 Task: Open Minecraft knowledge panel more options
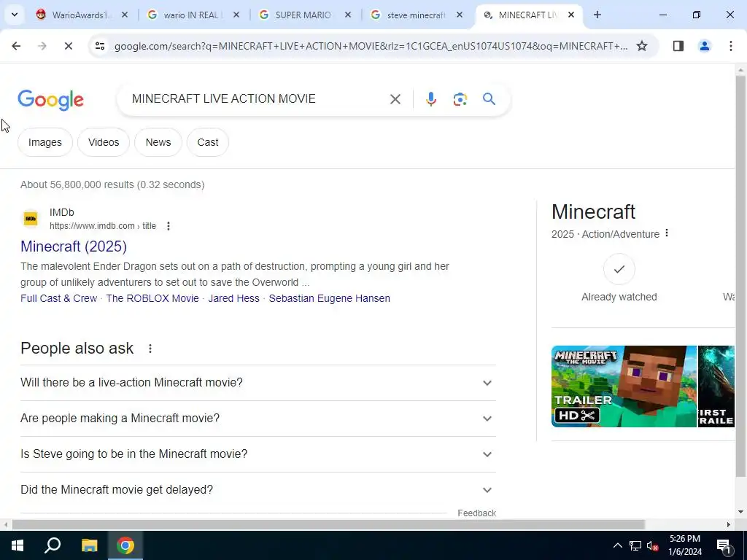667,233
